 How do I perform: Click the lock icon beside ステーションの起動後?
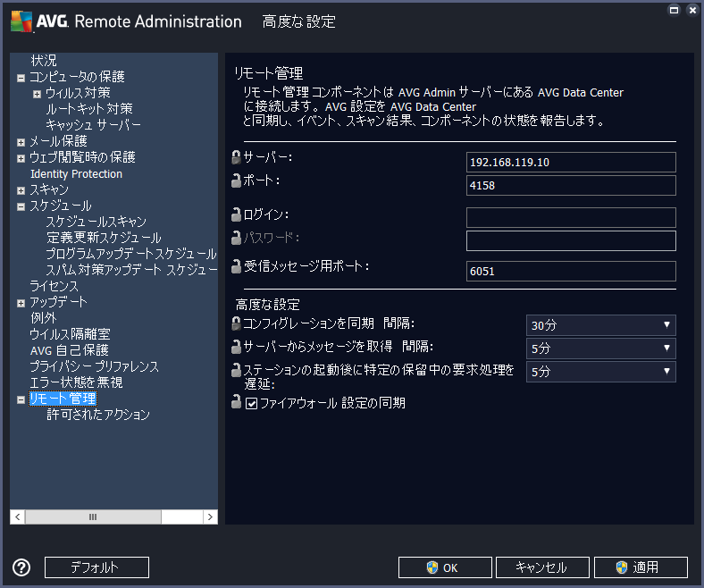click(x=236, y=370)
